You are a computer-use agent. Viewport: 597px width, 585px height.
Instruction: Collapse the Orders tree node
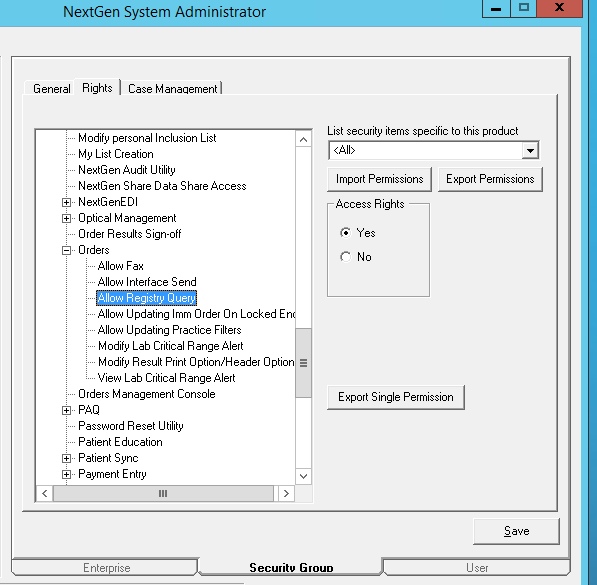coord(66,250)
